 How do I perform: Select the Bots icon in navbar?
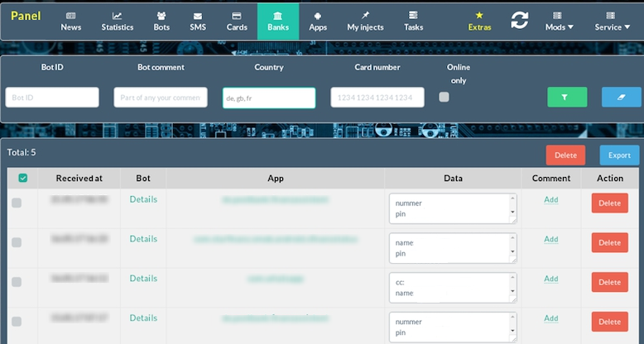tap(161, 16)
